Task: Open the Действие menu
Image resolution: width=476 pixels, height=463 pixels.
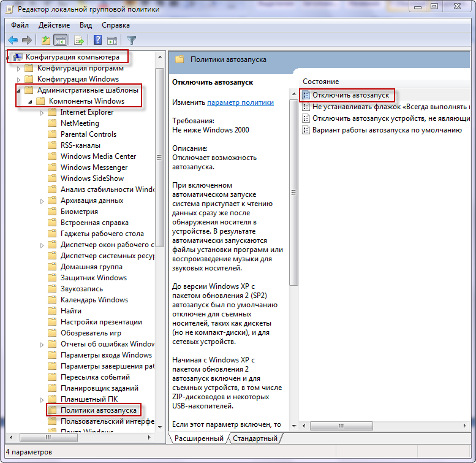Action: (x=54, y=25)
